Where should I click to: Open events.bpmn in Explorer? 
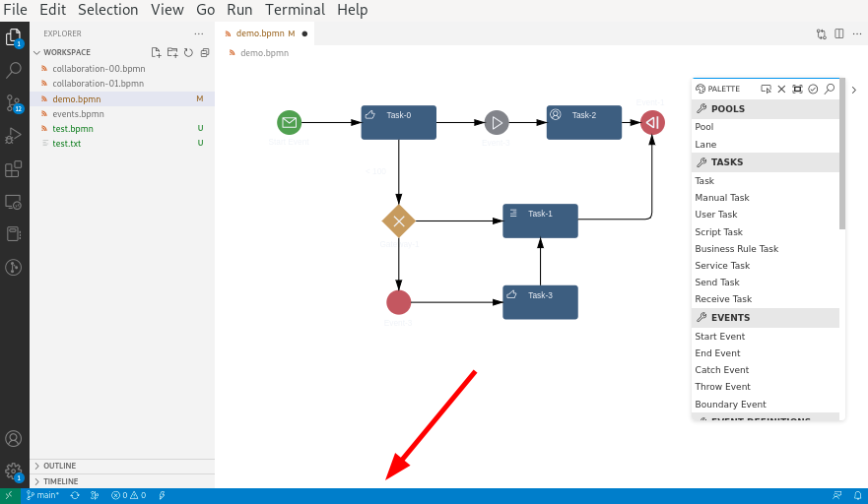pos(122,114)
